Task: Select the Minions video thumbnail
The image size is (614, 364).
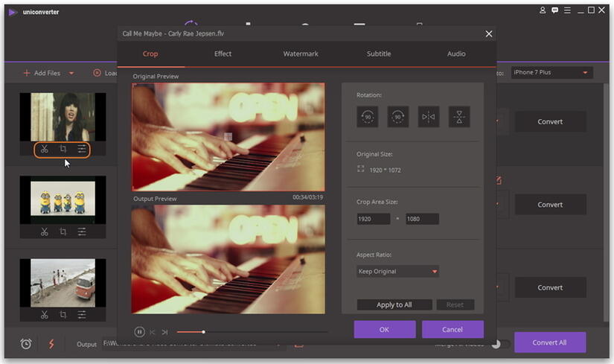Action: (x=63, y=199)
